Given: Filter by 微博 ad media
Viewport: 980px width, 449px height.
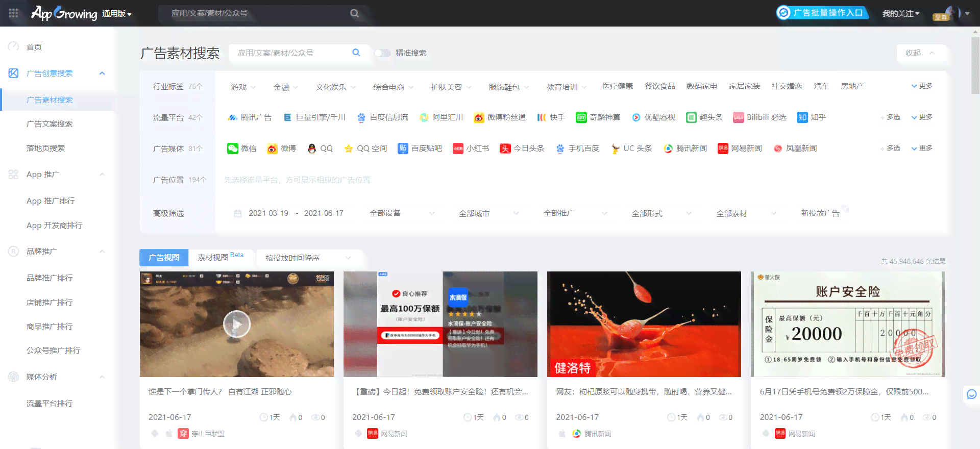Looking at the screenshot, I should [282, 148].
